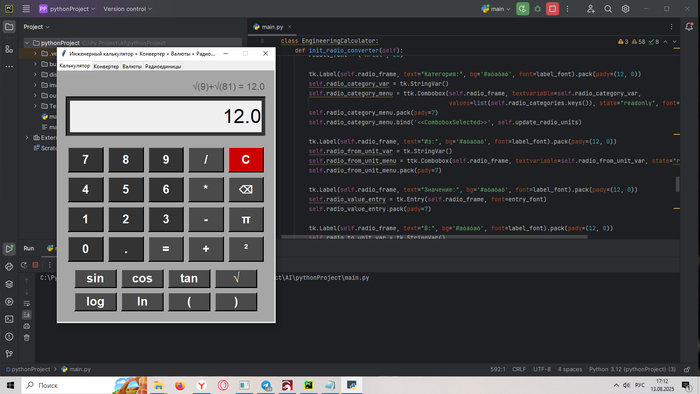Open the Git tool window icon
The height and width of the screenshot is (394, 700).
point(9,354)
